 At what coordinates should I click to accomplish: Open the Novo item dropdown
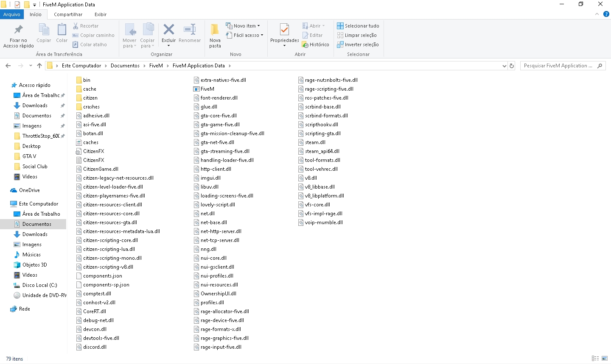(x=243, y=26)
